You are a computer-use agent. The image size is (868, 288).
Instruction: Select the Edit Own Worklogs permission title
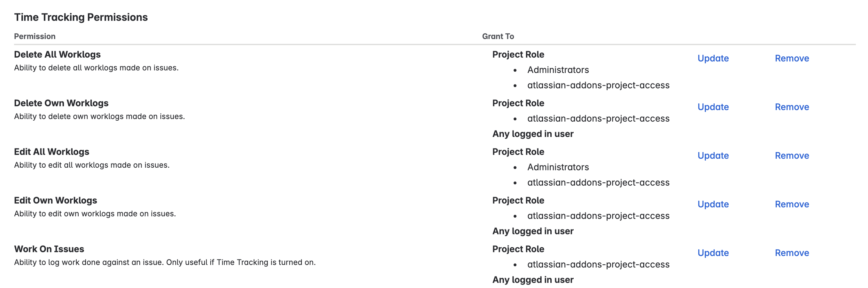55,200
